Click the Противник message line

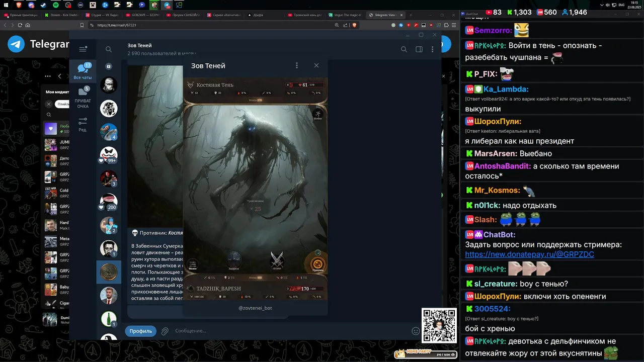point(157,233)
